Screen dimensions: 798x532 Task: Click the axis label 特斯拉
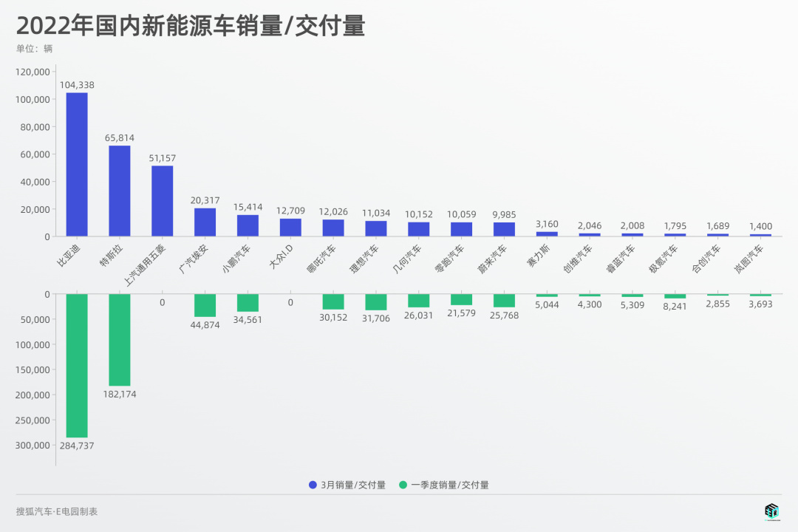pyautogui.click(x=112, y=256)
